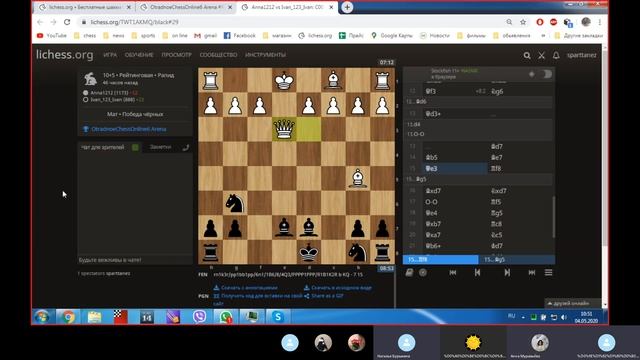Click the engine settings gear icon
Viewport: 640px width, 360px height.
pos(531,74)
